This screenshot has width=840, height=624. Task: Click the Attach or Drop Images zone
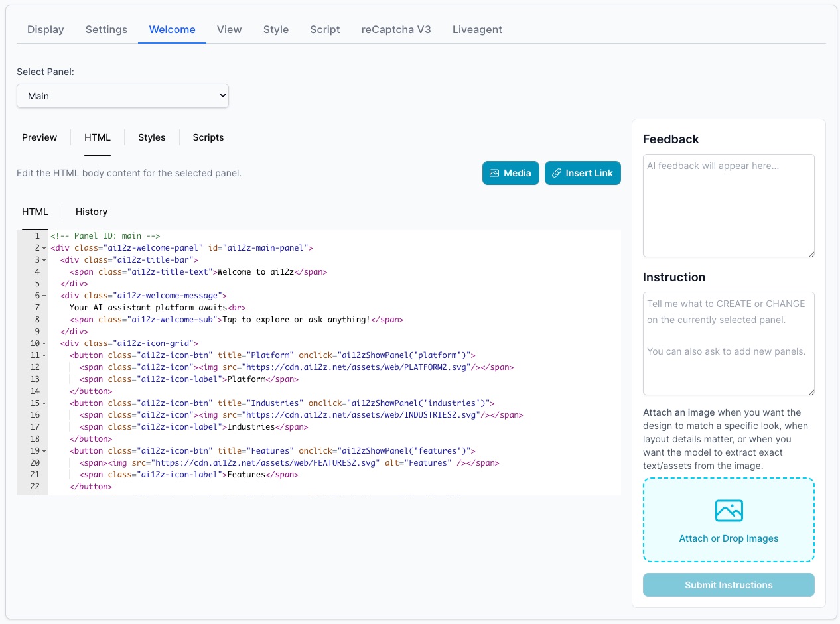coord(729,520)
